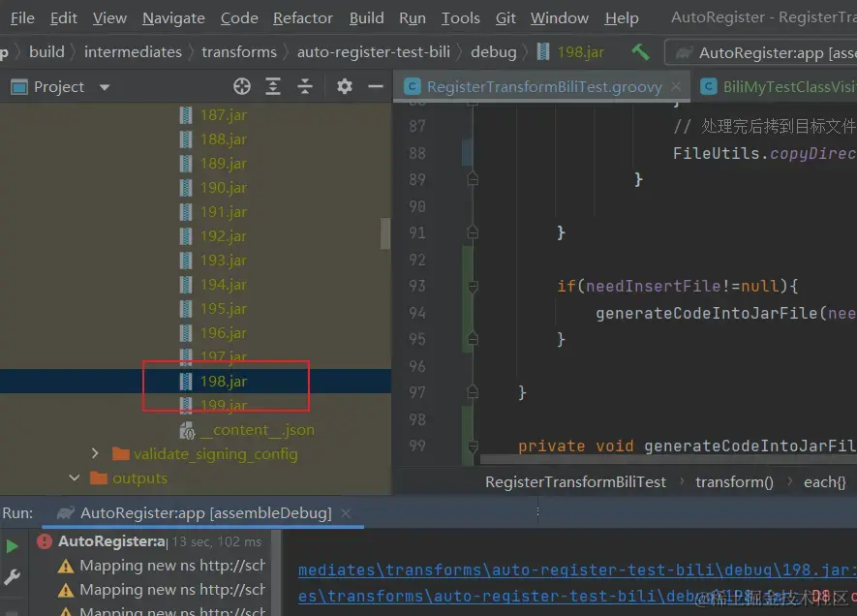Viewport: 857px width, 616px height.
Task: Open the Refactor menu
Action: coord(303,18)
